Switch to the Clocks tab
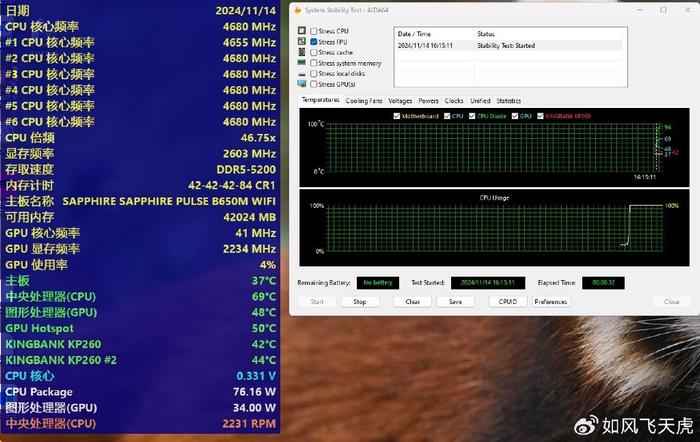 click(x=454, y=101)
